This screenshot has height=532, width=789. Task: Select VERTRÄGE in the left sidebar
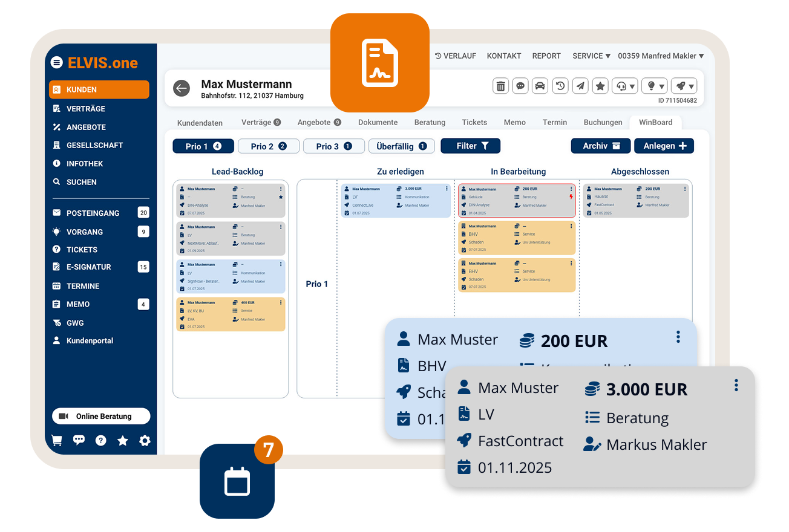point(85,109)
